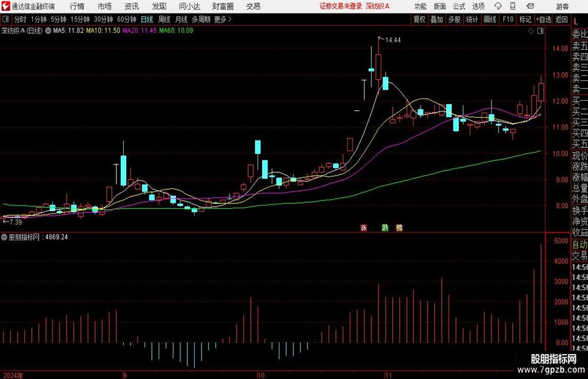The width and height of the screenshot is (588, 379).
Task: Click the 通达信 red logo icon
Action: (6, 6)
